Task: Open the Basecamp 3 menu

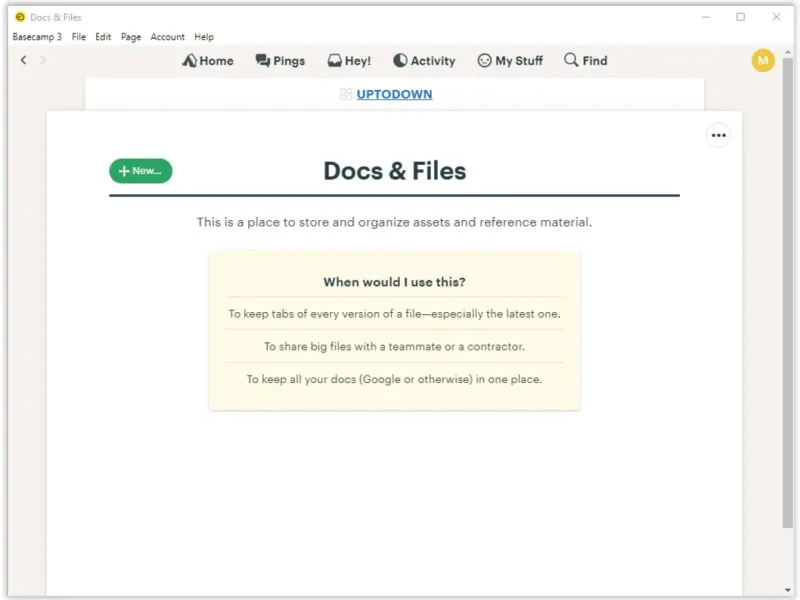Action: pos(37,37)
